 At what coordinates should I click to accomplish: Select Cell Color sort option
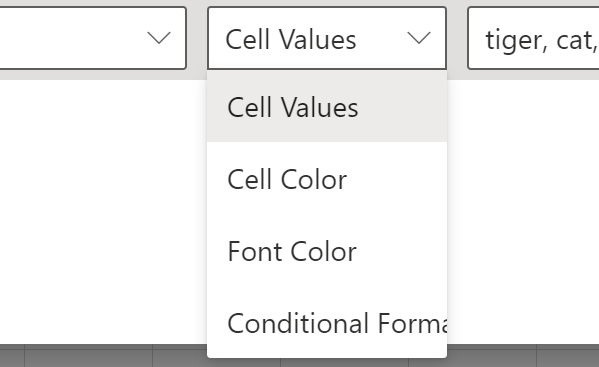327,179
